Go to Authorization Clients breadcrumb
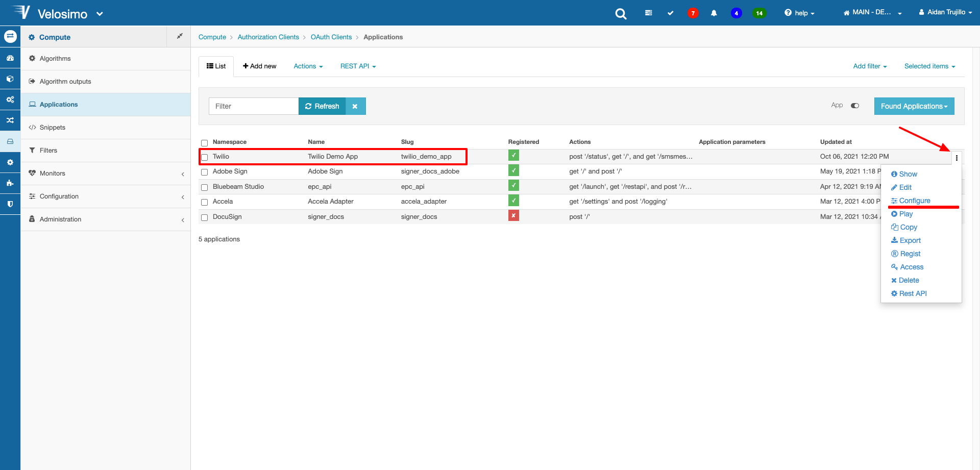The width and height of the screenshot is (980, 470). coord(268,37)
